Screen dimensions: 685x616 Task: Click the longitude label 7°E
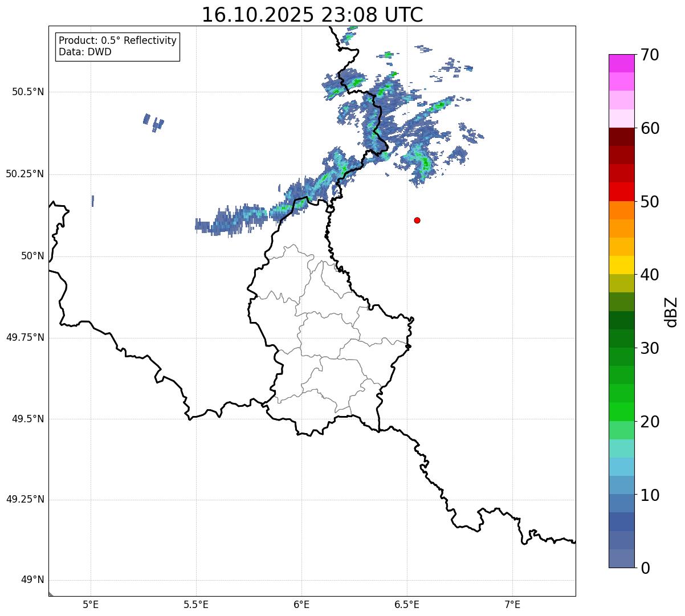[512, 604]
